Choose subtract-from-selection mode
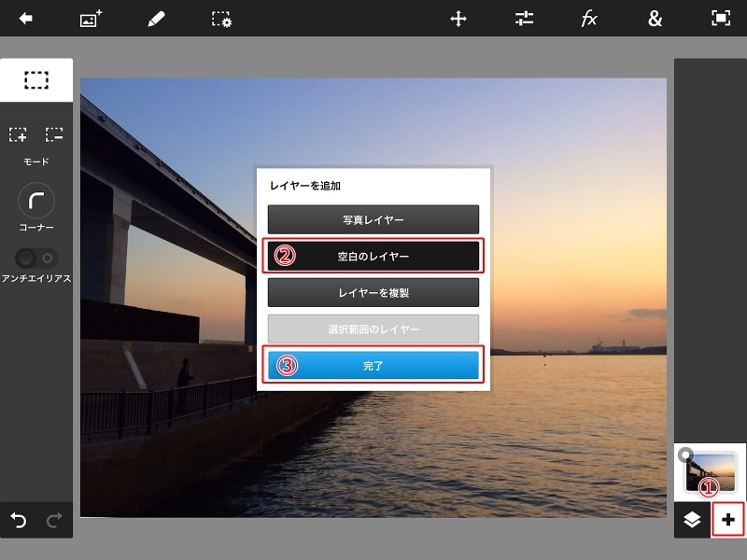Image resolution: width=747 pixels, height=560 pixels. point(54,135)
